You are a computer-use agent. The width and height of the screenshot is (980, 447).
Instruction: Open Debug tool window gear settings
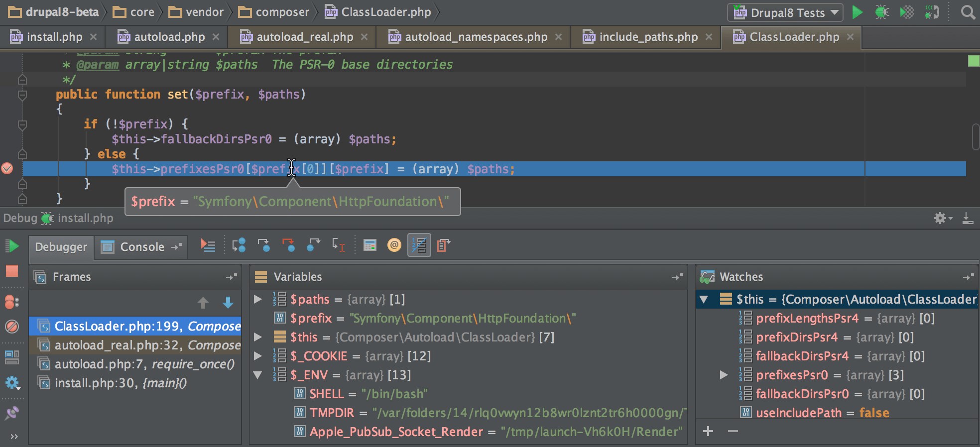pos(943,218)
